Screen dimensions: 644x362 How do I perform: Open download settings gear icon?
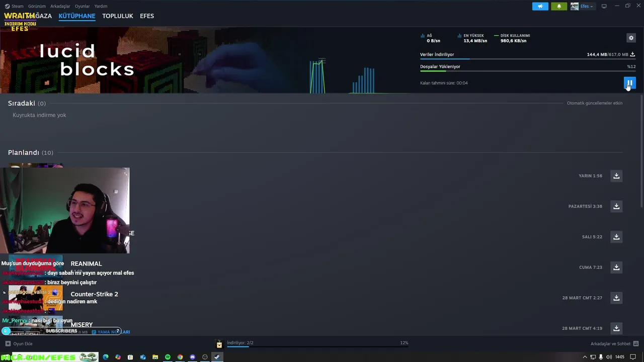tap(631, 38)
